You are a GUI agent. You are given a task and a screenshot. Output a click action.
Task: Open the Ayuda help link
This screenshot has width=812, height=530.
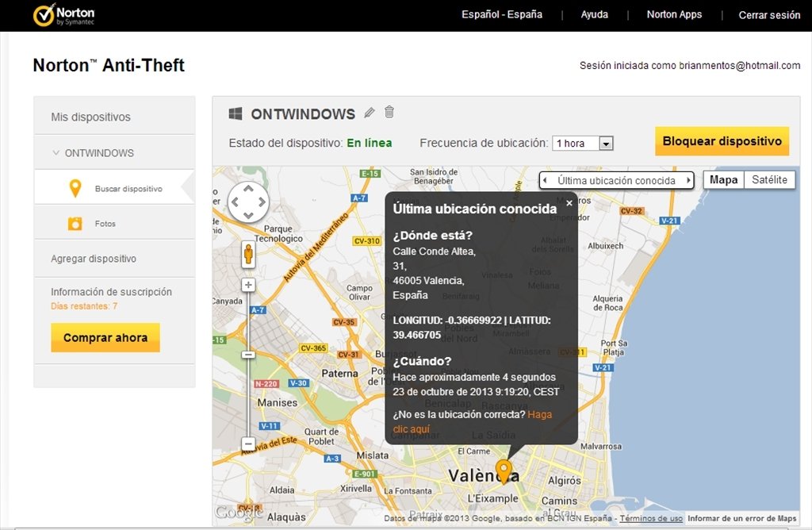[x=595, y=14]
